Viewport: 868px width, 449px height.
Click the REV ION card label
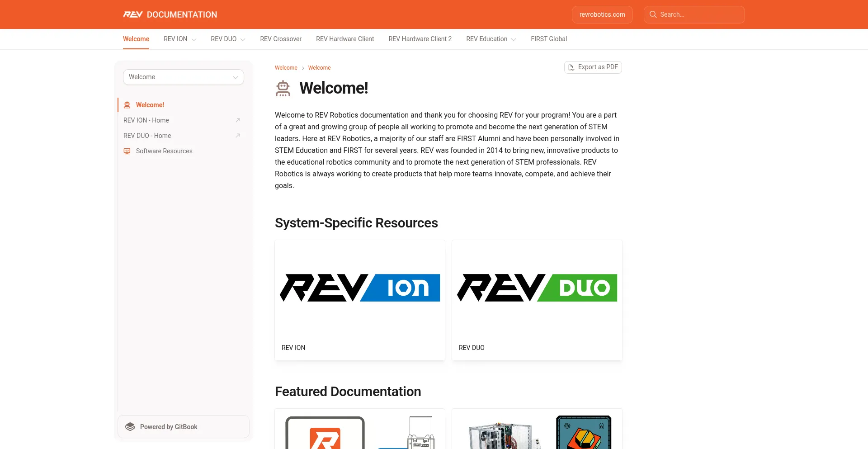[293, 348]
